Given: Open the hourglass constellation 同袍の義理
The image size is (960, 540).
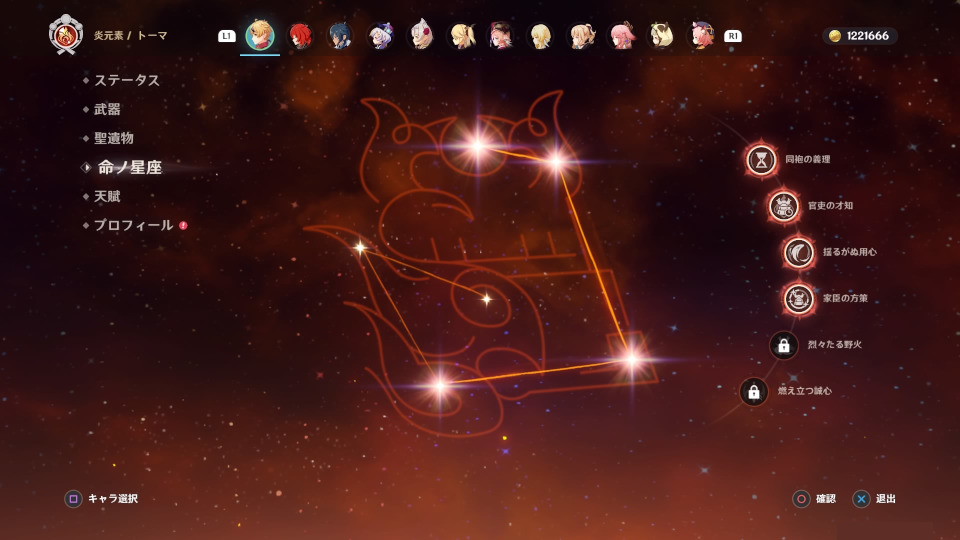Looking at the screenshot, I should [761, 160].
